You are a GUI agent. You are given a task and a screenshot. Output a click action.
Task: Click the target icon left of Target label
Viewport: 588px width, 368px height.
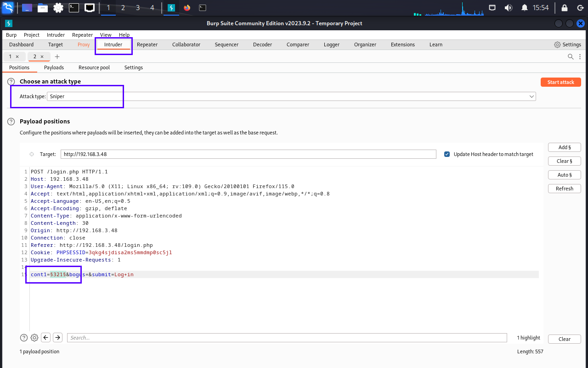[32, 154]
